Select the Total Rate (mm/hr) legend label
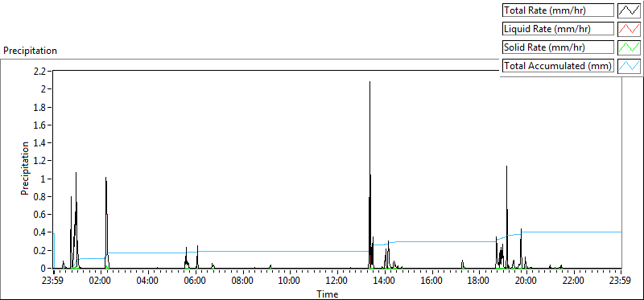 [x=558, y=10]
